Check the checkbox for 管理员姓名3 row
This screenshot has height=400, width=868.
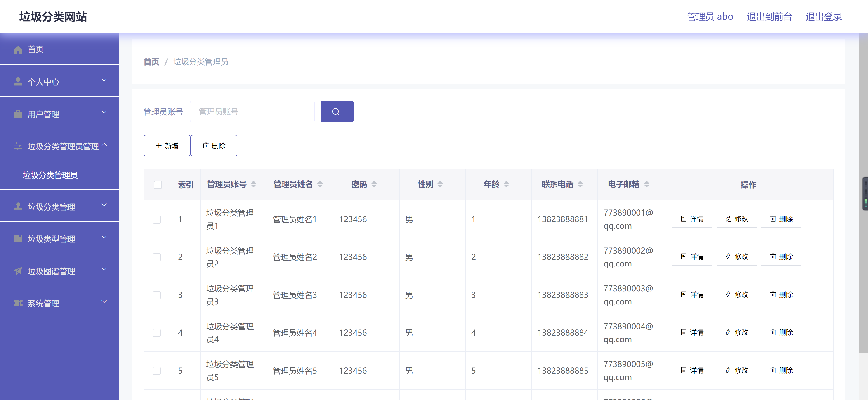(x=157, y=295)
